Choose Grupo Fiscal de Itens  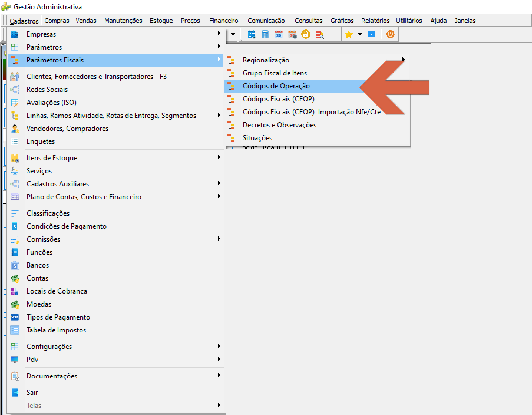pos(317,73)
